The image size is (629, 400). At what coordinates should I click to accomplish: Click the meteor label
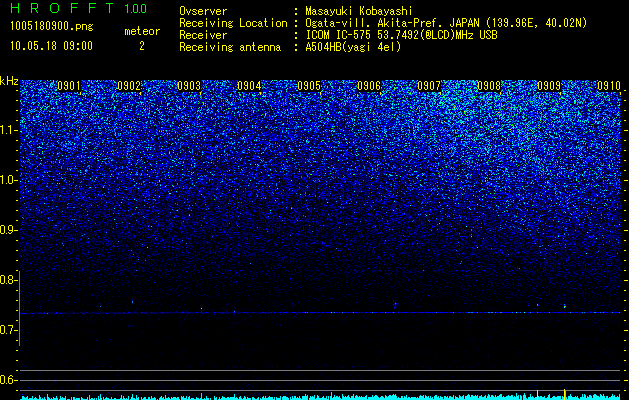pos(142,31)
